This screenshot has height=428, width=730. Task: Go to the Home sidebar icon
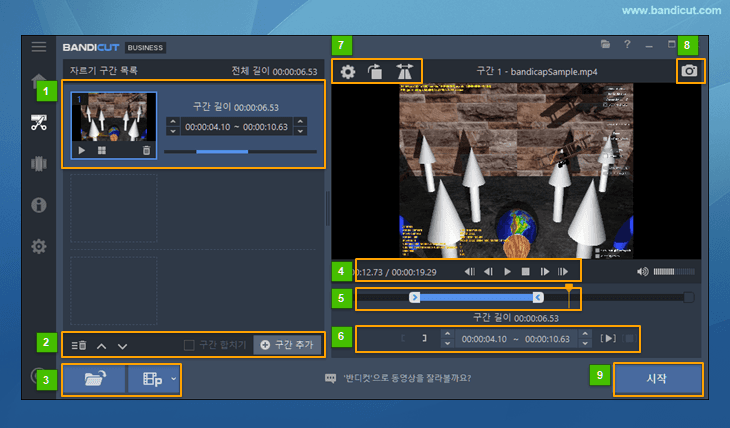pos(39,81)
